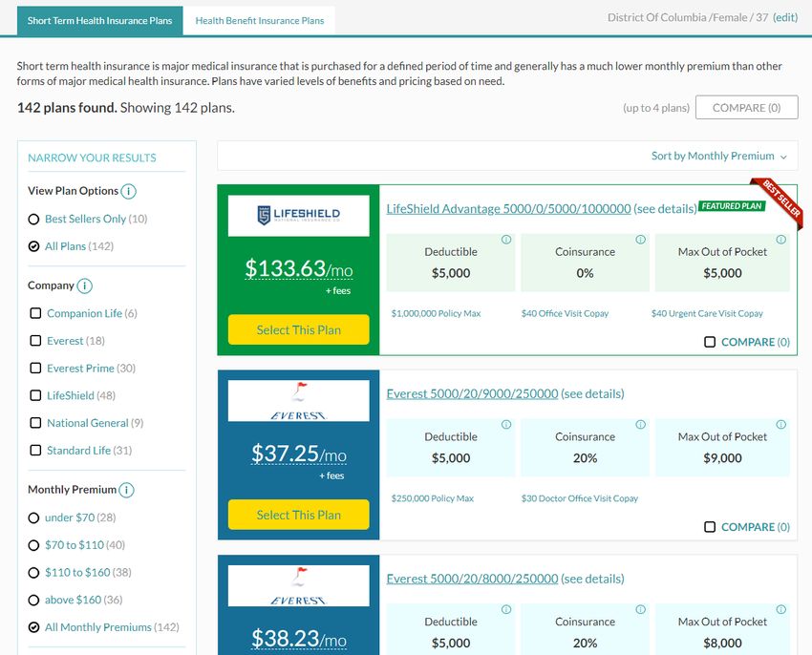This screenshot has width=812, height=655.
Task: Open Everest 5000/20/8000/250000 plan link
Action: point(472,579)
